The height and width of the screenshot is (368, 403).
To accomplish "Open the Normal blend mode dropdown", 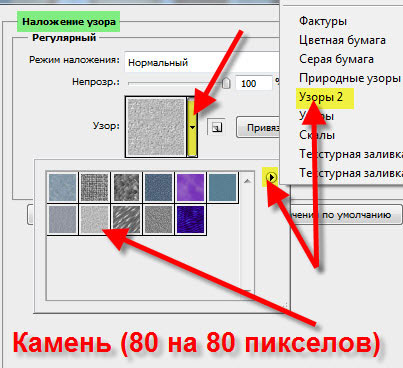I will pyautogui.click(x=202, y=62).
